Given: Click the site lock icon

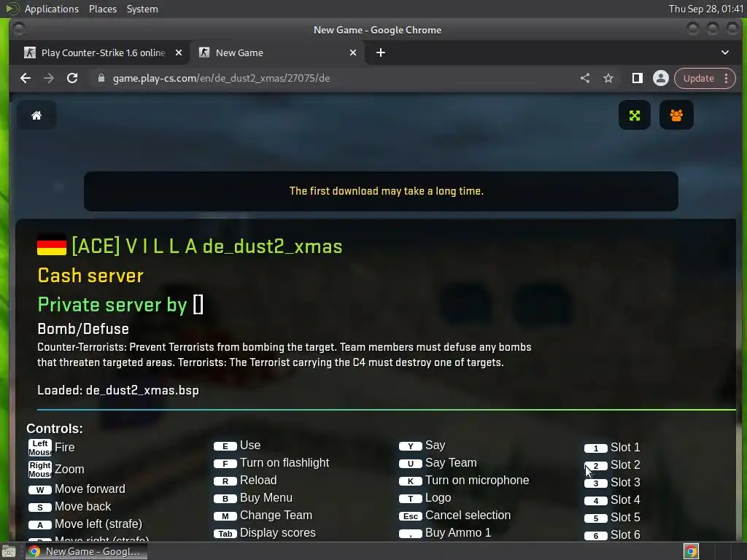Looking at the screenshot, I should click(101, 78).
